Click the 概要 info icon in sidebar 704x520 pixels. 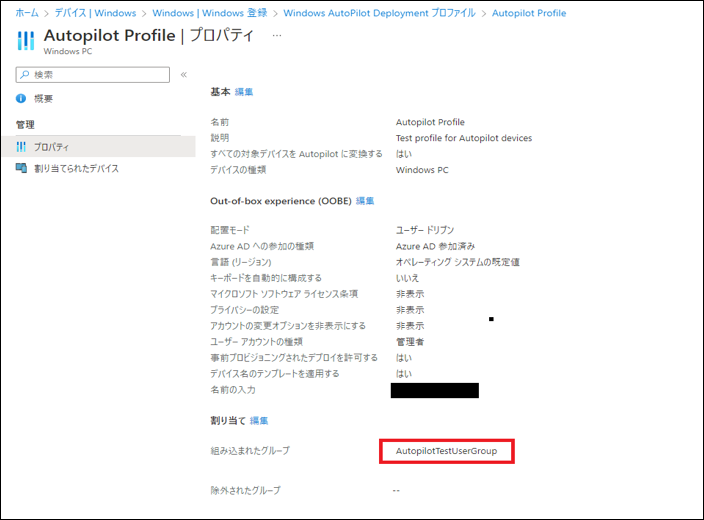pyautogui.click(x=21, y=99)
